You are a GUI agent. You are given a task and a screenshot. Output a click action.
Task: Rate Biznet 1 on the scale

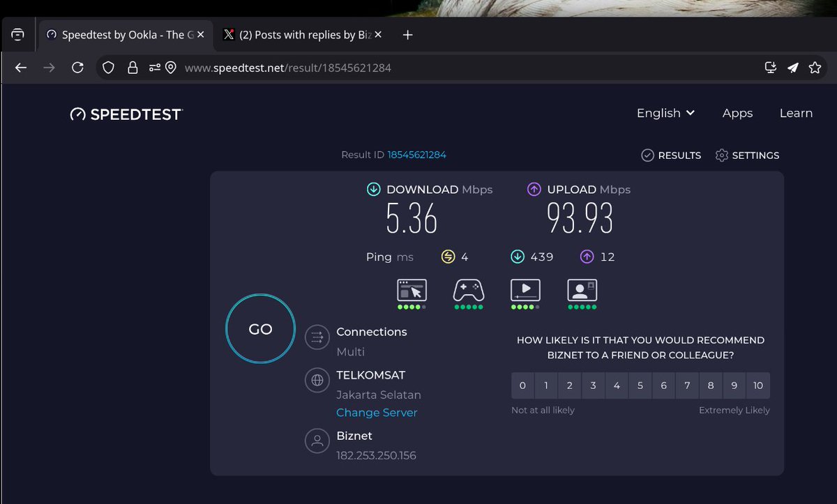(546, 385)
